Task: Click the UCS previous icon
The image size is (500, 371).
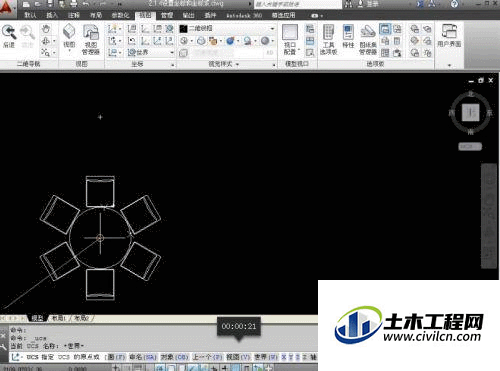Action: (x=132, y=41)
